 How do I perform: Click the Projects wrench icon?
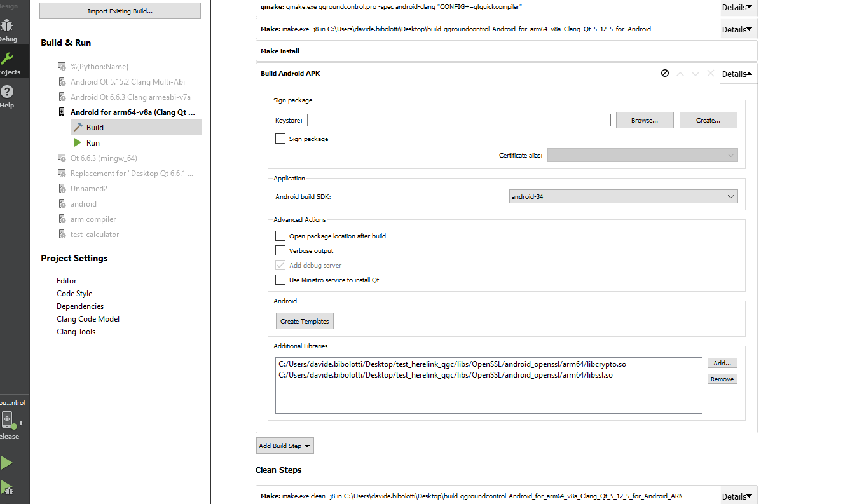coord(8,61)
